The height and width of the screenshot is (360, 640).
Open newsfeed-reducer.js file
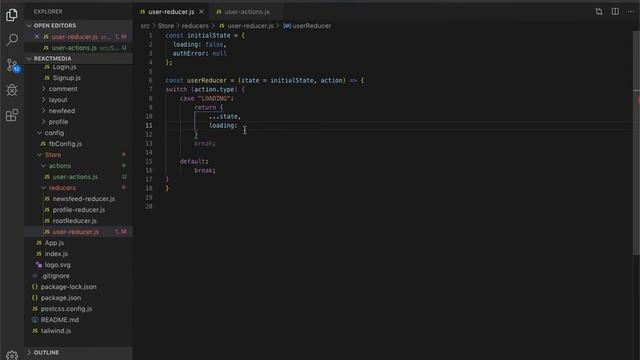click(x=83, y=199)
